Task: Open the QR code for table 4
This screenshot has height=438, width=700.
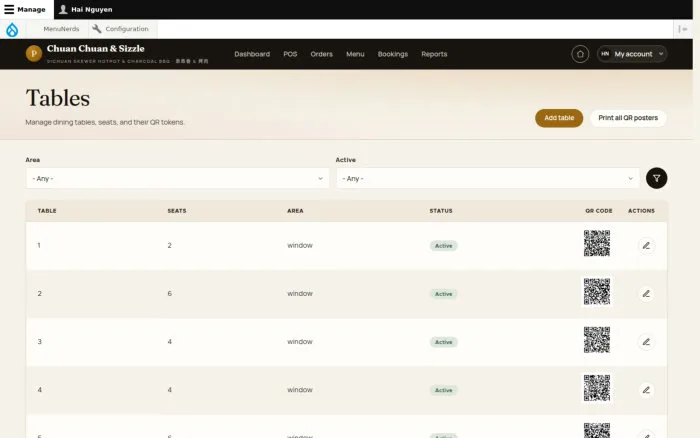Action: point(597,388)
